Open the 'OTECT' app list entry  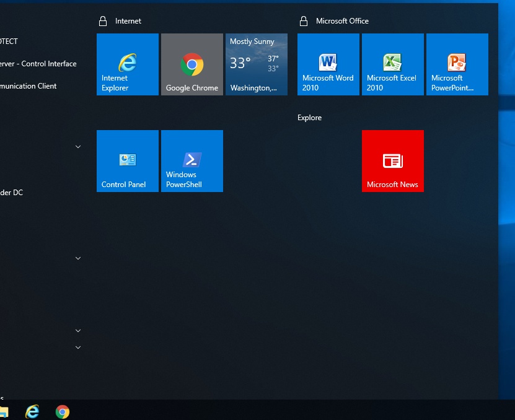[9, 42]
